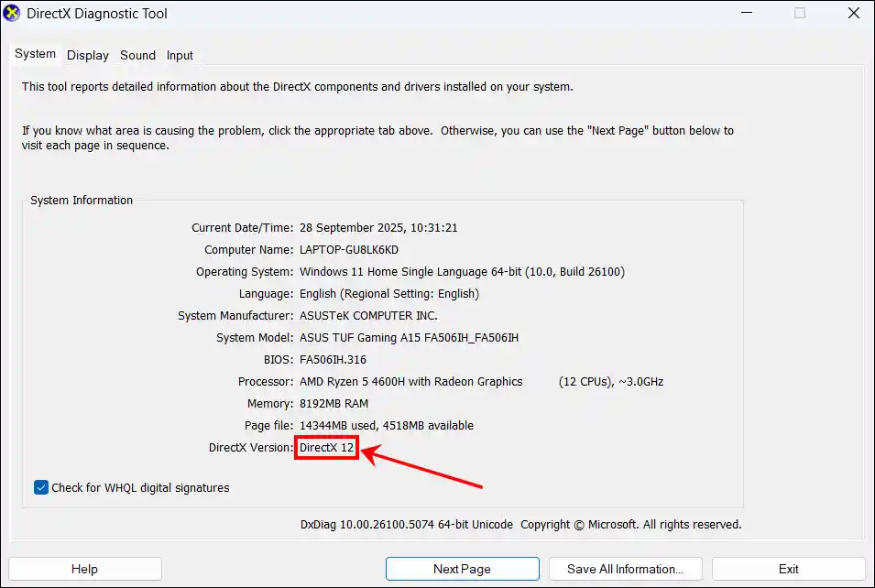
Task: Select the language value English (Regional Setting)
Action: click(x=389, y=293)
